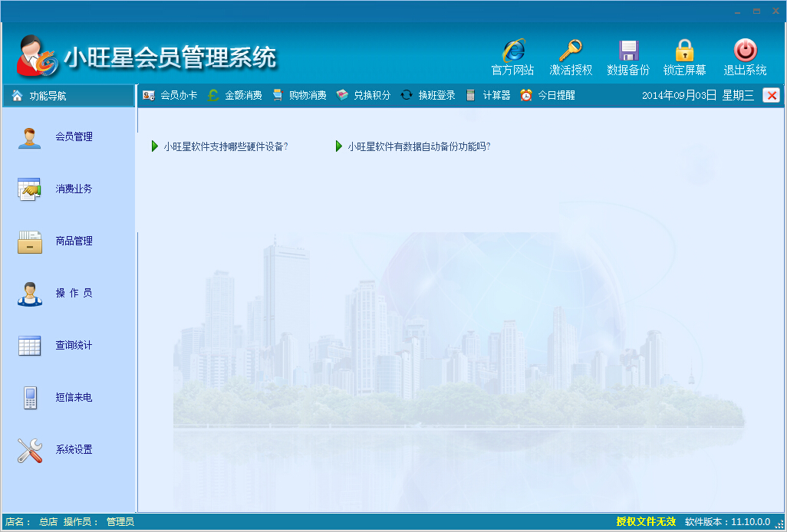Click the 短信来电 mobile phone icon

[30, 398]
